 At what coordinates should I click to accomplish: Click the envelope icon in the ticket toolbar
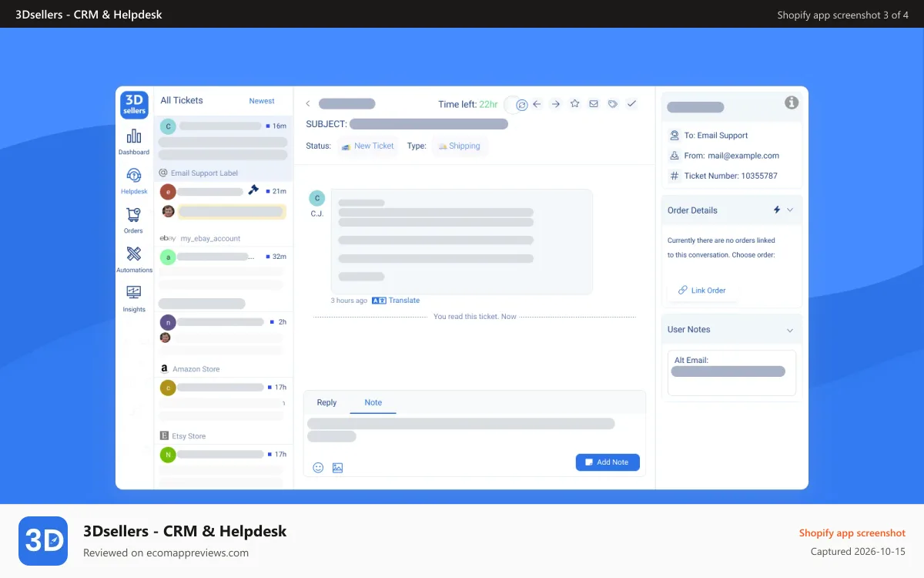[x=594, y=103]
